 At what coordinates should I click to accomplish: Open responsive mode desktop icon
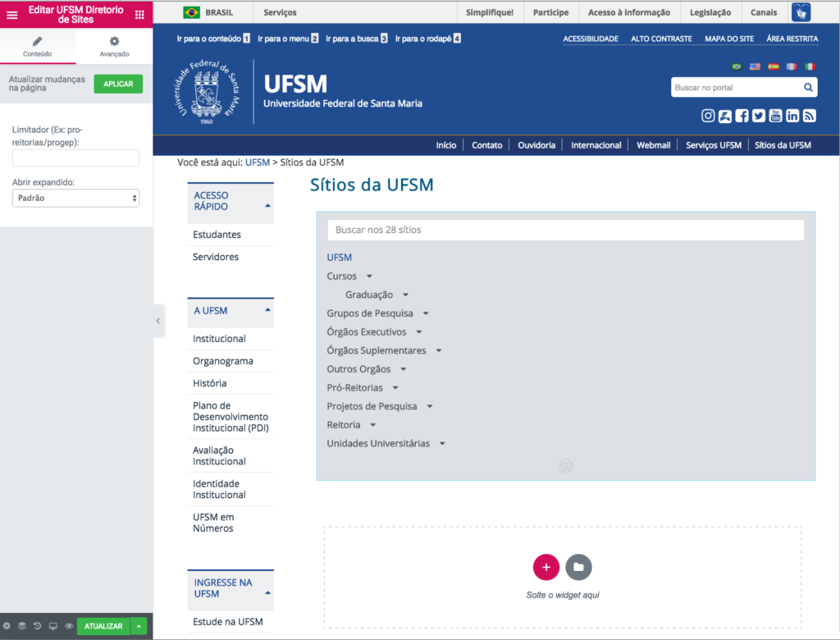click(x=53, y=626)
